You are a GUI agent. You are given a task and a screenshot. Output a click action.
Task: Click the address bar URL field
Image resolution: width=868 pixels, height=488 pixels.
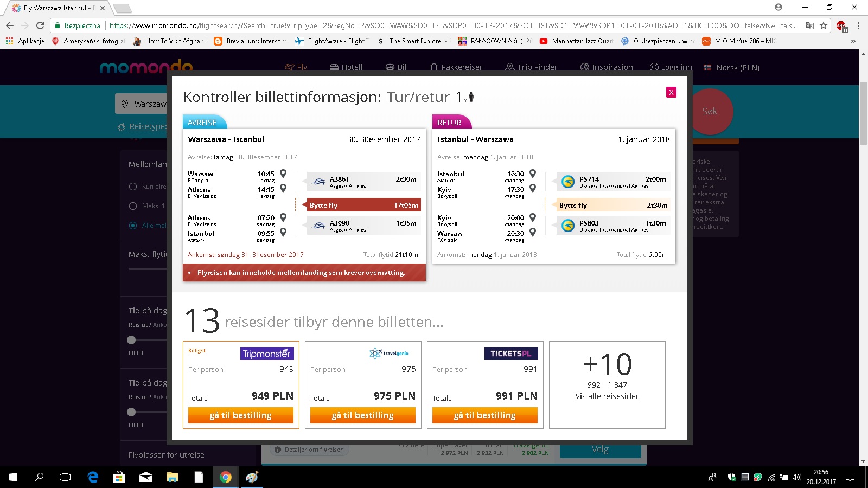pyautogui.click(x=453, y=25)
